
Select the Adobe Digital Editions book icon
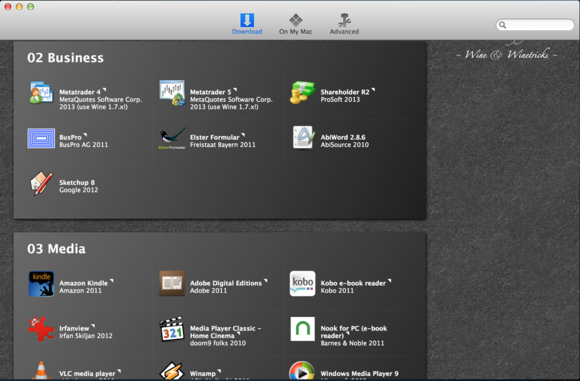tap(172, 283)
